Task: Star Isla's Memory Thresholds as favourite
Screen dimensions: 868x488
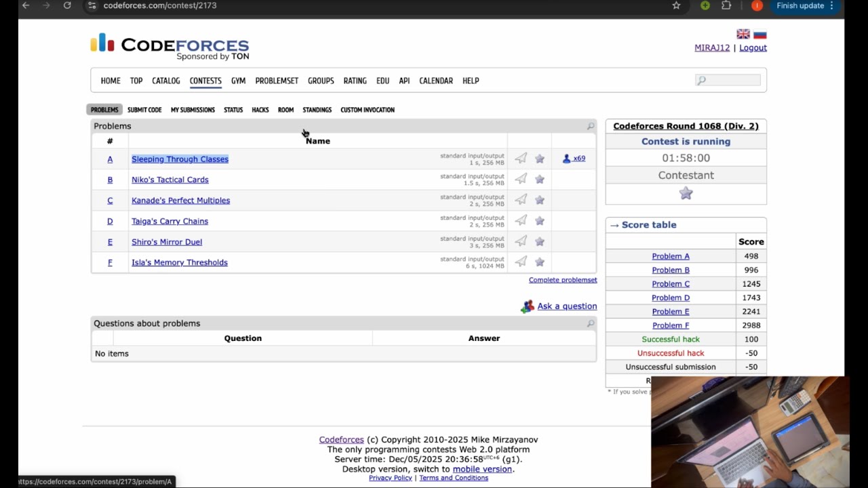Action: (x=540, y=262)
